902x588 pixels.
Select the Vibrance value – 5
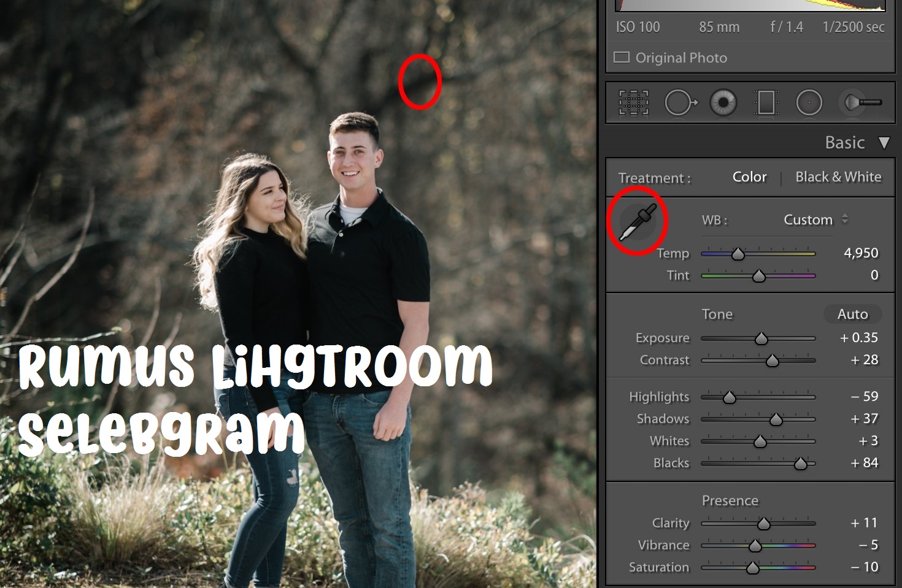pyautogui.click(x=868, y=544)
